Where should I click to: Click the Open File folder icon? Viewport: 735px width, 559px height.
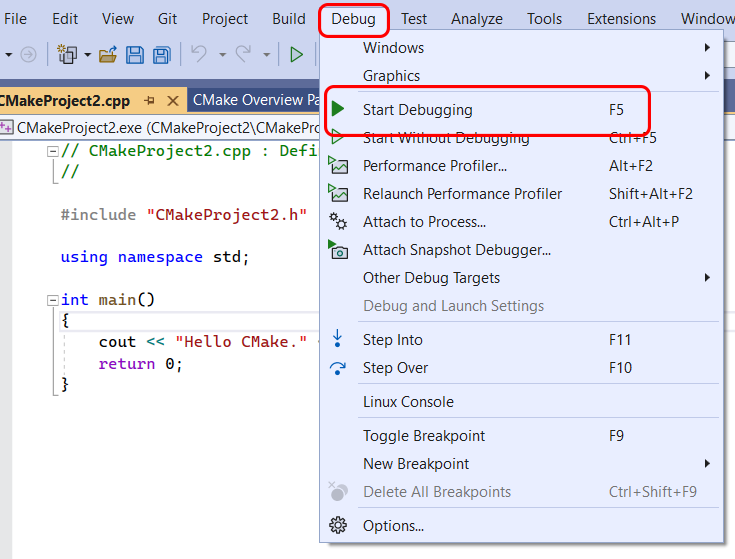[x=109, y=55]
